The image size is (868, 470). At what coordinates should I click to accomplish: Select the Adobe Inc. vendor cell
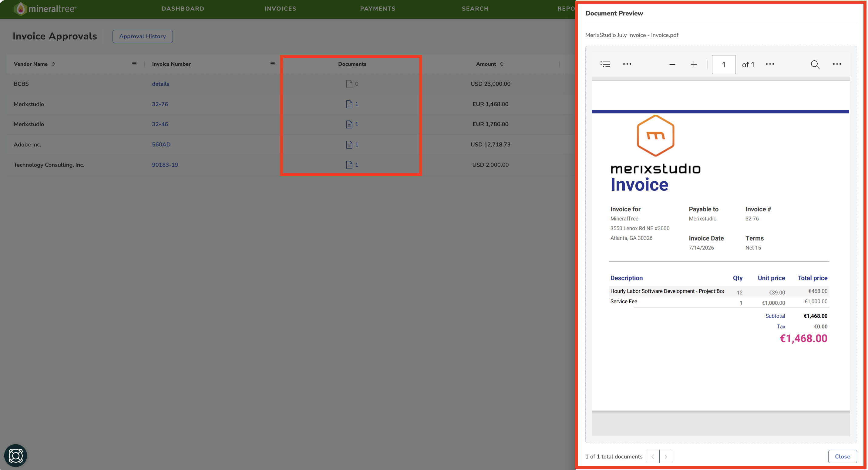(x=27, y=145)
